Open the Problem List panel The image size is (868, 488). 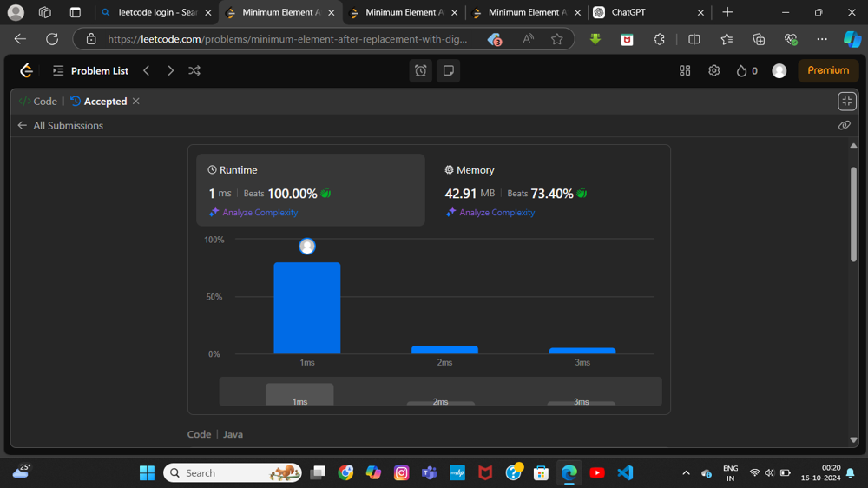point(90,70)
